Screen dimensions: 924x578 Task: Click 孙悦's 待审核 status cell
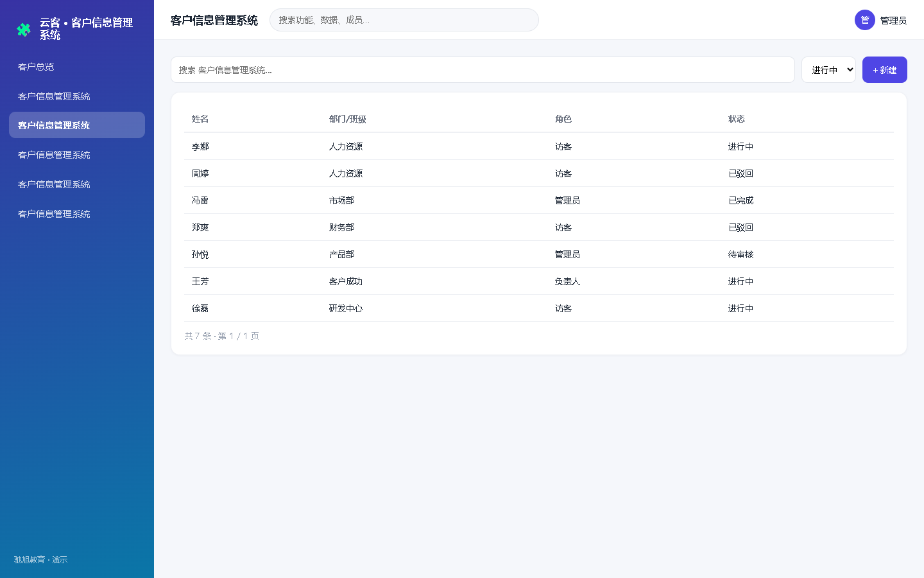(741, 254)
